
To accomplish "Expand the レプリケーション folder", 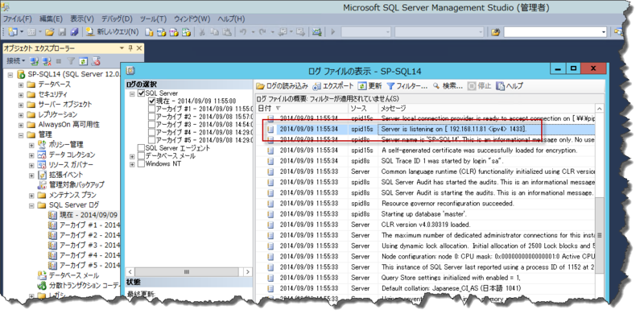I will [x=21, y=114].
